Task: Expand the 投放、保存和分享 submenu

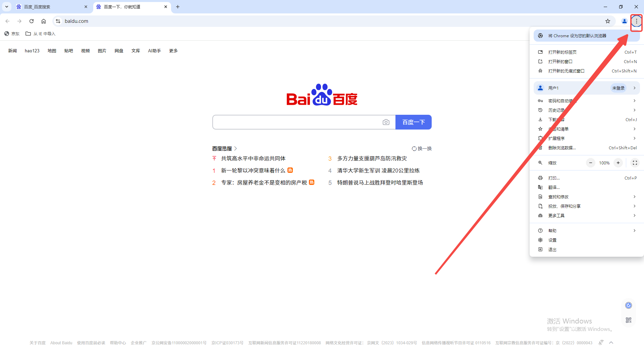Action: (x=587, y=206)
